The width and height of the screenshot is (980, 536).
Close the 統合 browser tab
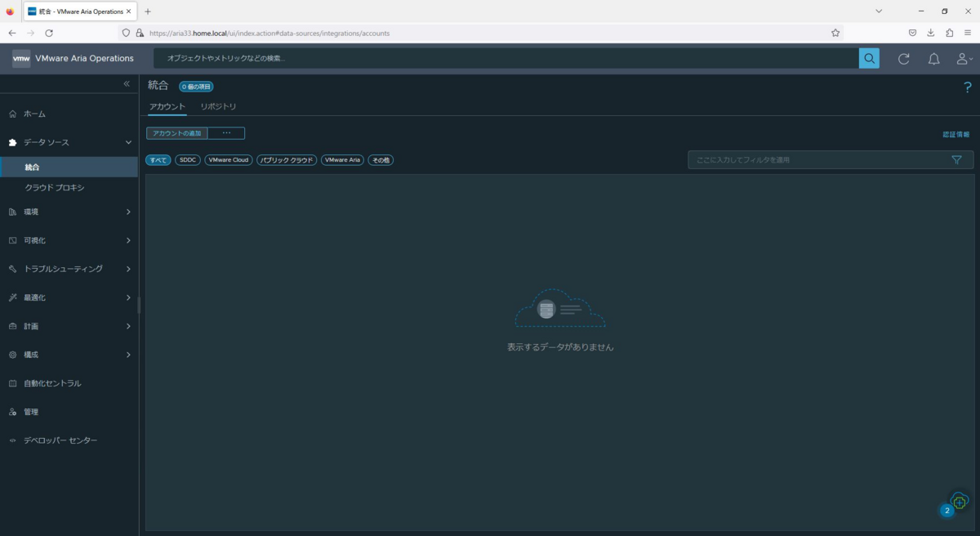pos(129,11)
